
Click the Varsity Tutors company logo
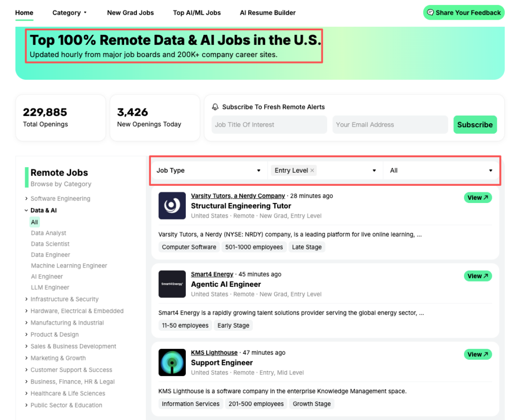click(x=172, y=205)
